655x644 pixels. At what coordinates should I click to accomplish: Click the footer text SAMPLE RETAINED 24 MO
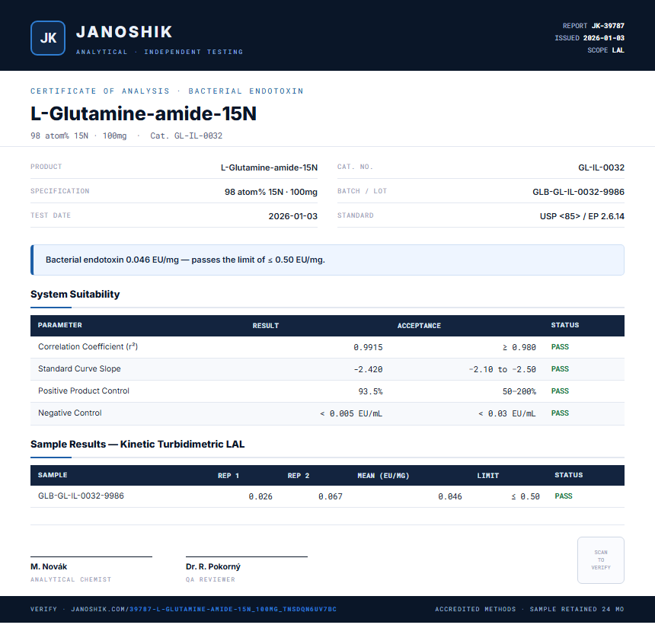point(577,609)
